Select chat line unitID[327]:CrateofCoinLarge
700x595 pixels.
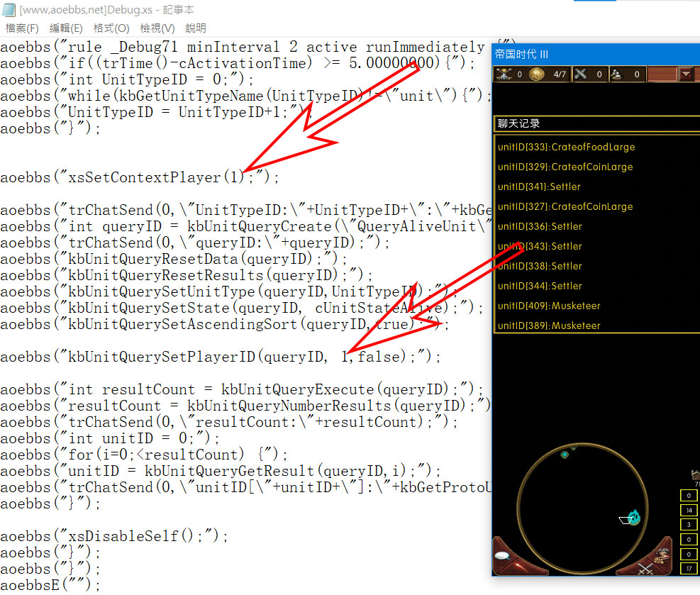click(565, 206)
